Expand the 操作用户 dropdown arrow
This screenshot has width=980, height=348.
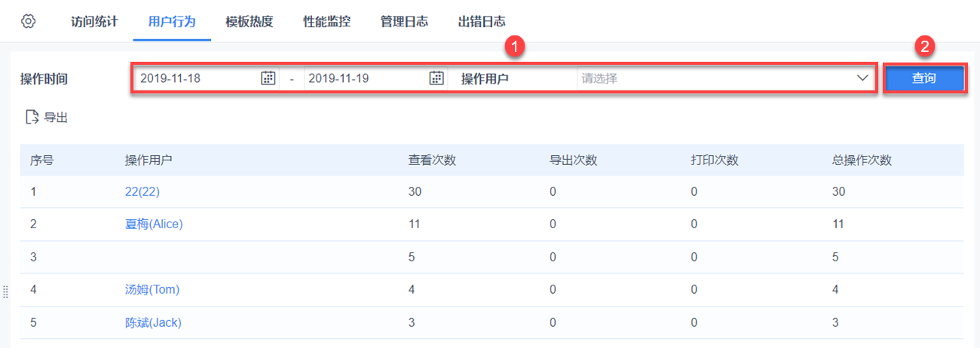862,78
